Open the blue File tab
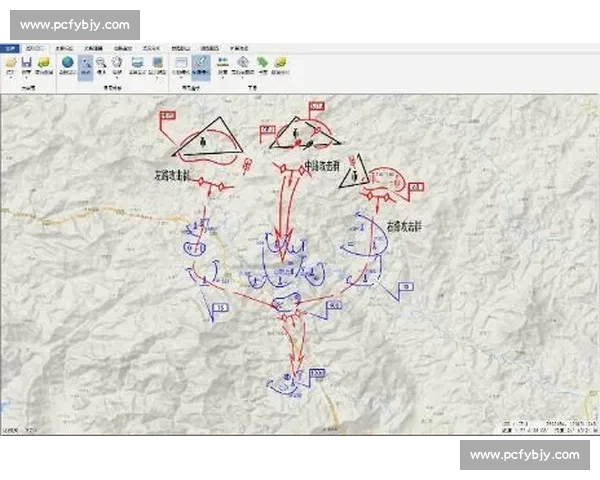The height and width of the screenshot is (480, 600). 9,47
